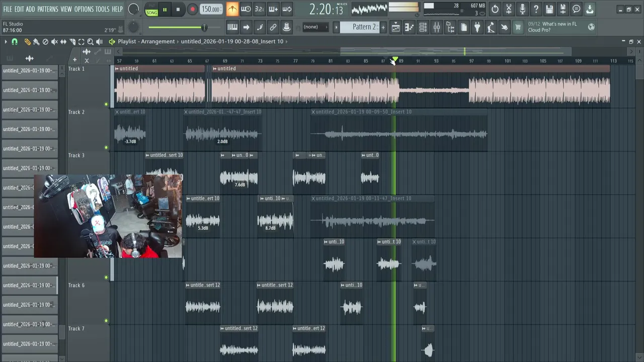Open the VIEW menu

click(66, 9)
